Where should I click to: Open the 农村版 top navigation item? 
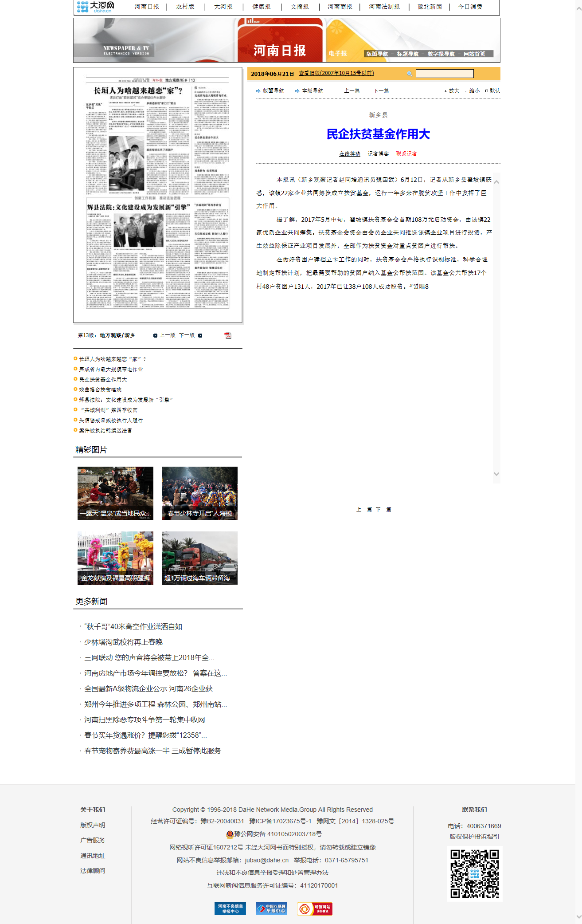point(185,7)
